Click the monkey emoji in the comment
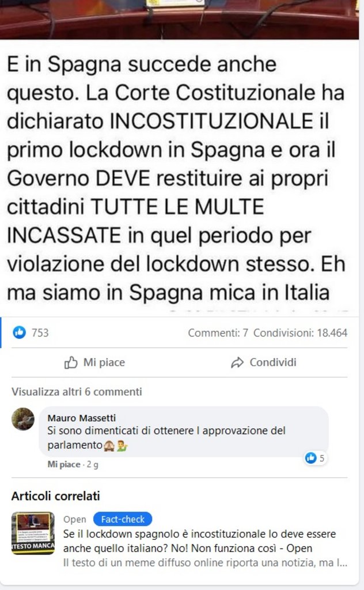This screenshot has width=364, height=590. point(109,446)
